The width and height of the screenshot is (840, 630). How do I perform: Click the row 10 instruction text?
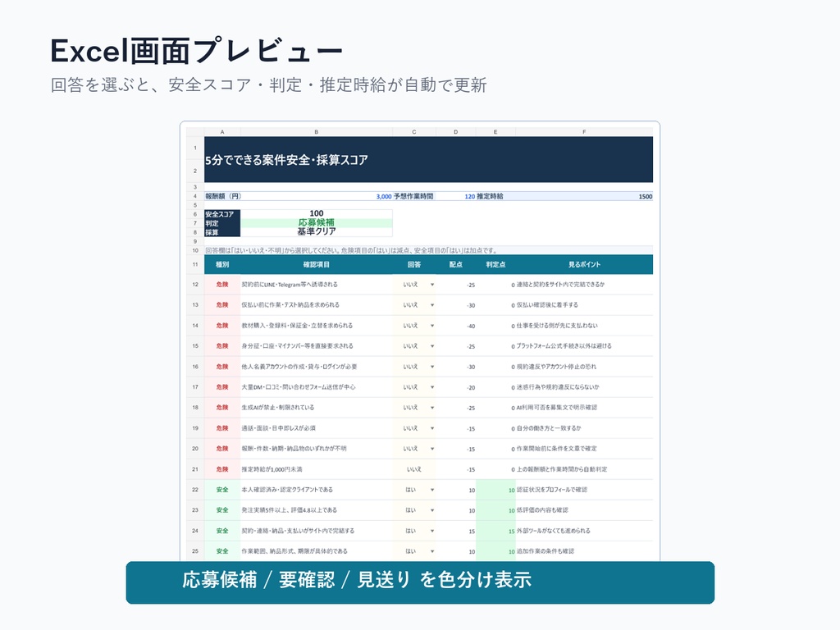[x=351, y=250]
